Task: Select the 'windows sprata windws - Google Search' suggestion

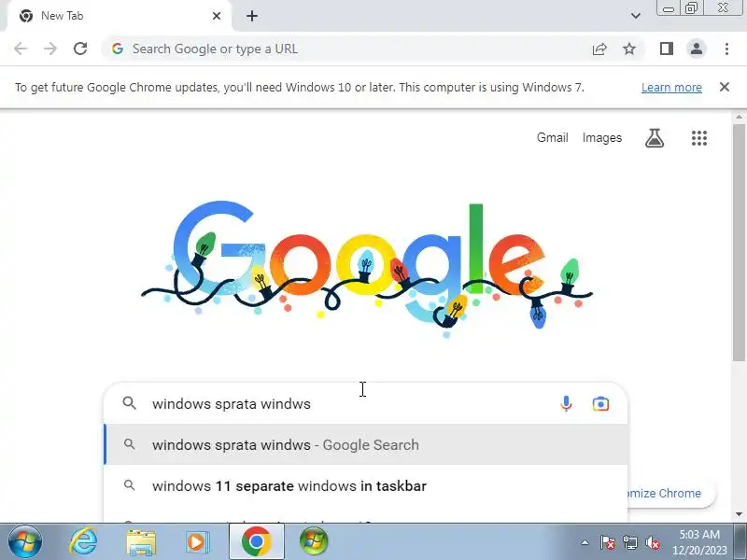Action: click(x=365, y=445)
